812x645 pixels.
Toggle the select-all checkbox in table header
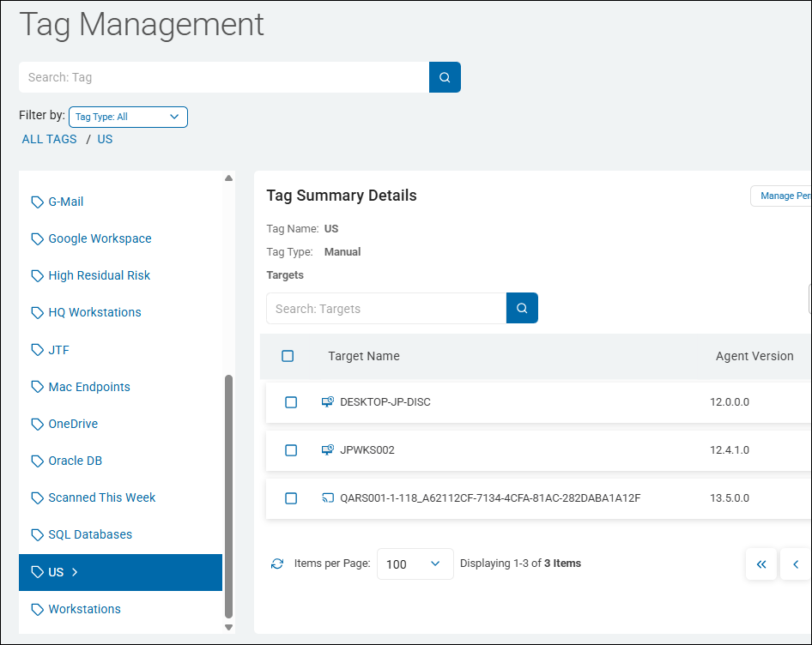point(288,356)
